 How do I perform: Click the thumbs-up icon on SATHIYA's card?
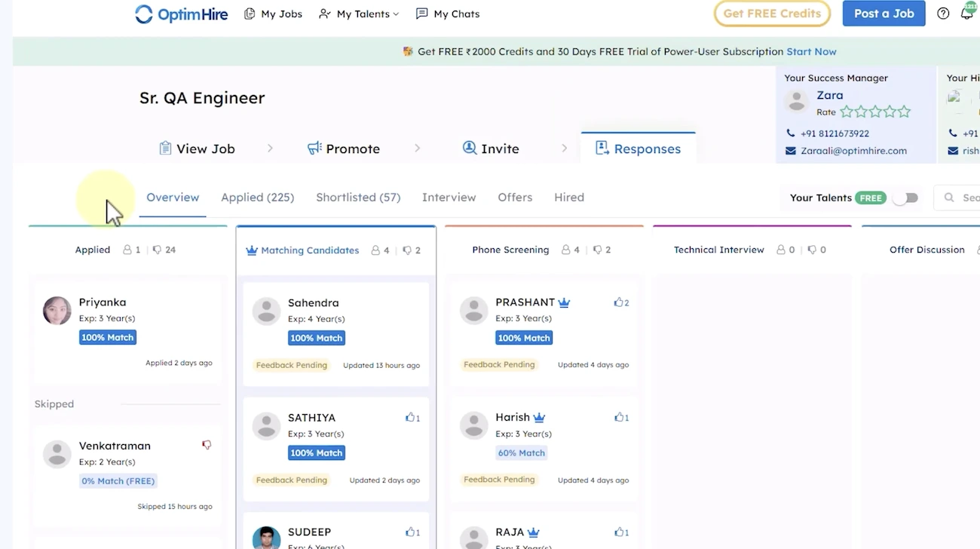[x=410, y=417]
